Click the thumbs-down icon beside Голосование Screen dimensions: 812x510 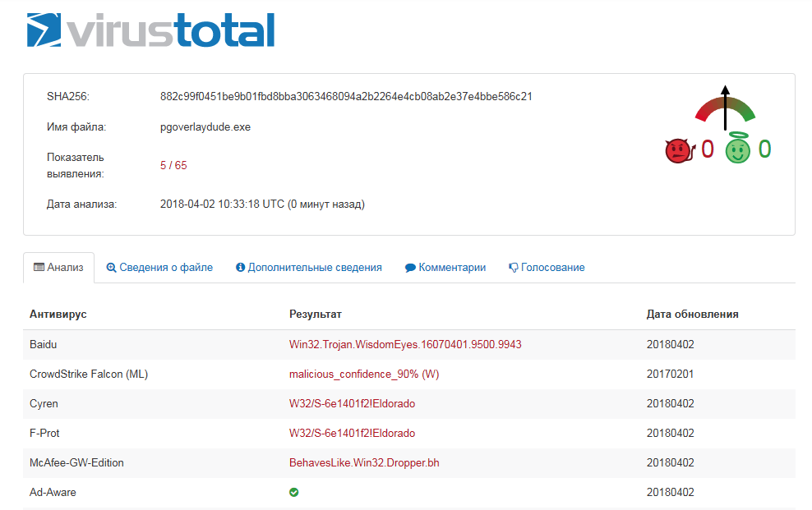[513, 268]
